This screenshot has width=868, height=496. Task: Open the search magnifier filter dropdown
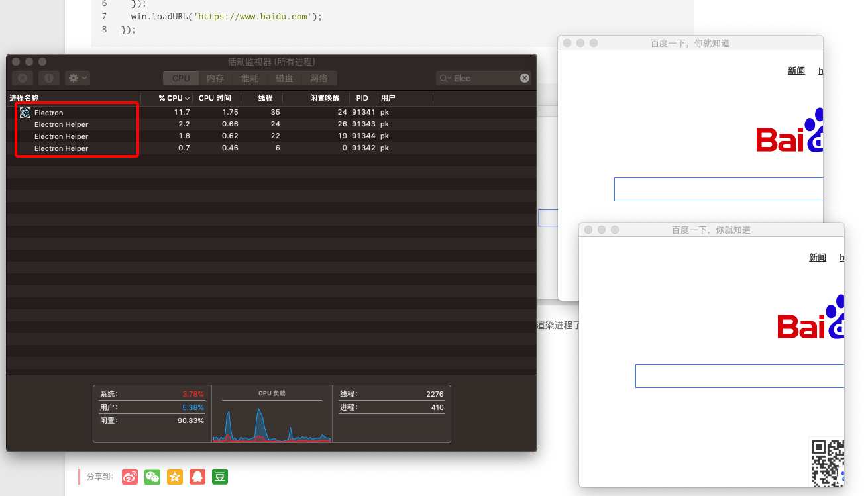coord(445,78)
